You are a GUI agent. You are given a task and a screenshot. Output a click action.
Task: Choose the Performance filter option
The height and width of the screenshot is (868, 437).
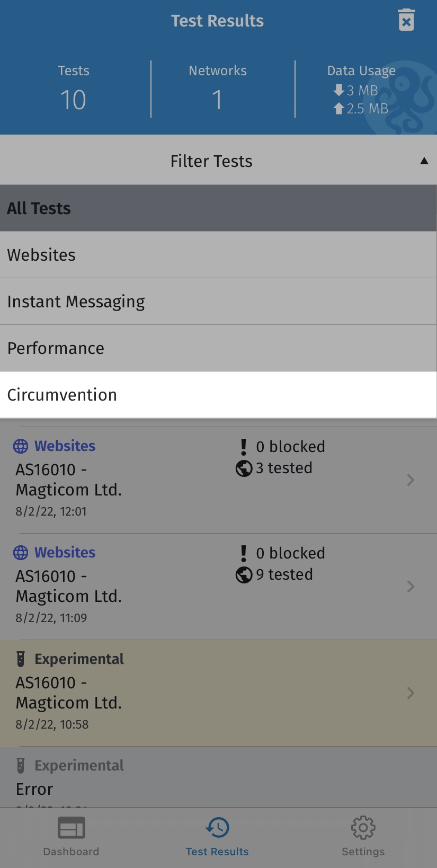(x=218, y=348)
